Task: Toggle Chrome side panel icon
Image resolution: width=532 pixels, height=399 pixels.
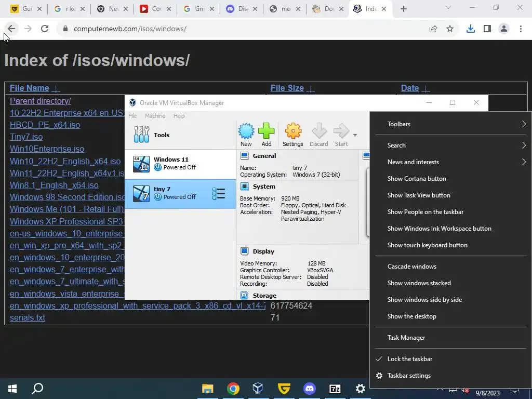Action: 487,29
